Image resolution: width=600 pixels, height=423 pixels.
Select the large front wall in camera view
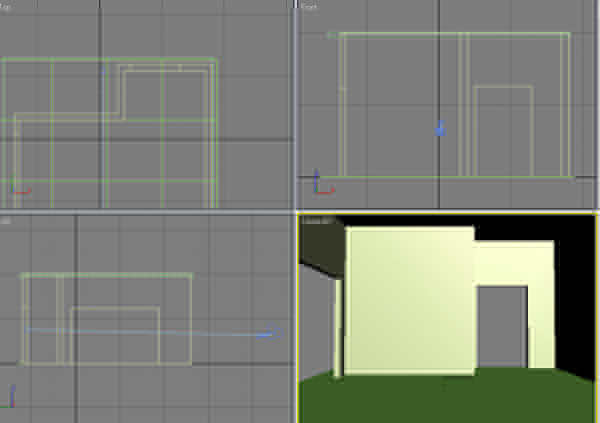click(x=408, y=300)
